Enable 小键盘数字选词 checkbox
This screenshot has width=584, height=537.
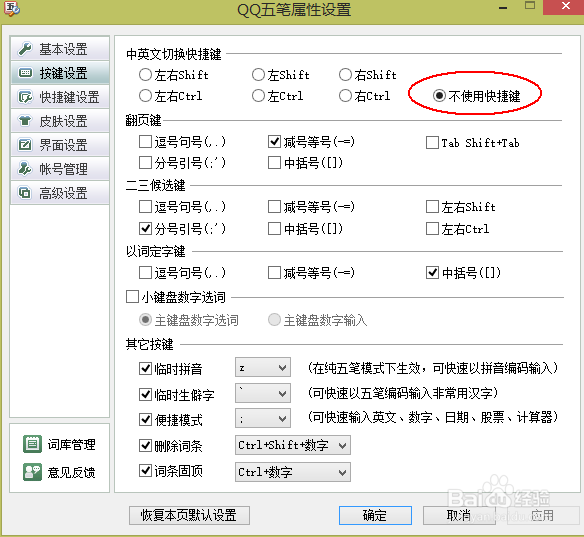pos(132,297)
